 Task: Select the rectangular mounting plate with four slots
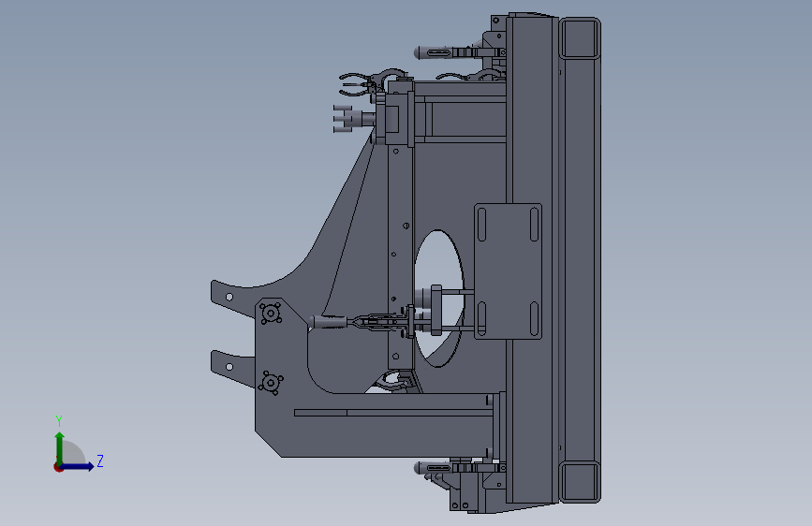pos(508,271)
